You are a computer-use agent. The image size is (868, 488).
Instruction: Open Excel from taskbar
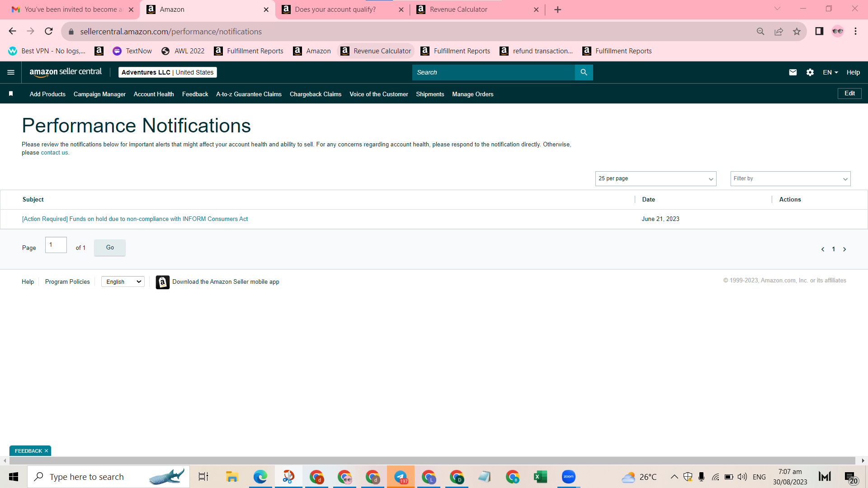[540, 477]
